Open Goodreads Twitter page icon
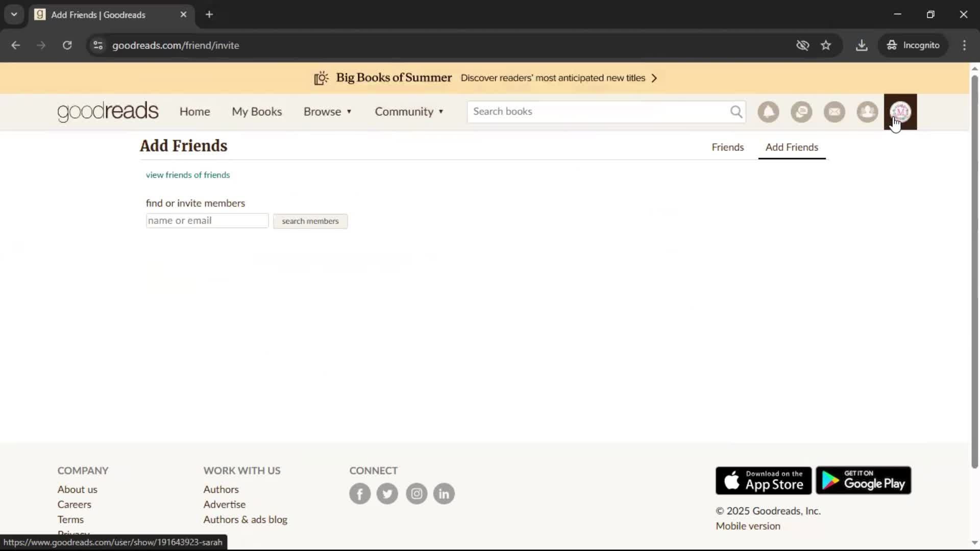The width and height of the screenshot is (980, 551). [x=387, y=494]
